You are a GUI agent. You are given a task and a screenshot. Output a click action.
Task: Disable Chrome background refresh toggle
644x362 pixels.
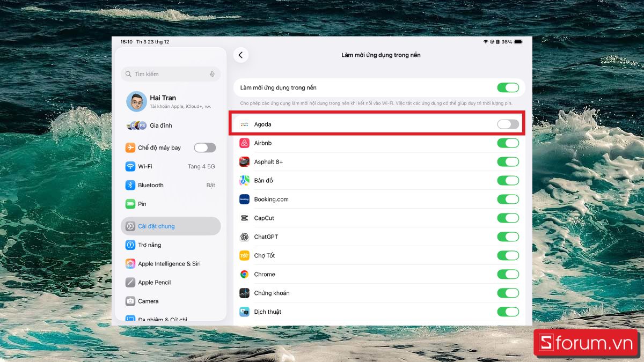[508, 275]
